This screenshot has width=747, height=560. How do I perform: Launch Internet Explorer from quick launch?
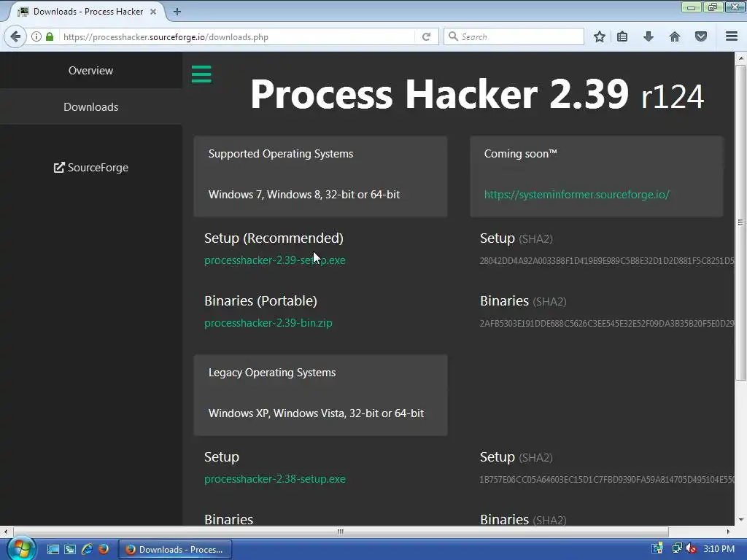click(87, 549)
